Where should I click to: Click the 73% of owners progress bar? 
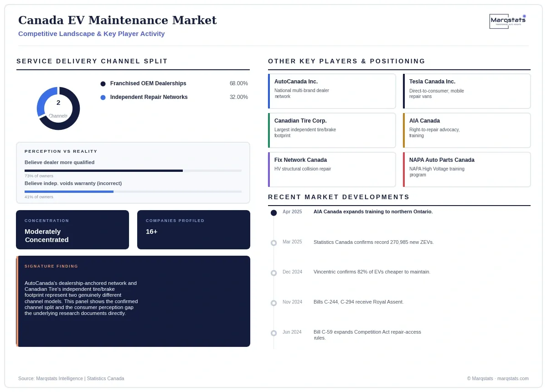point(133,170)
